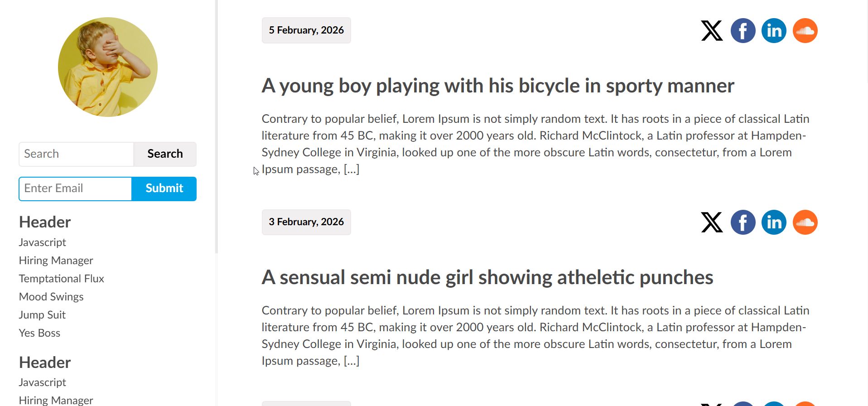Screen dimensions: 868x406
Task: Select the Jump Suit sidebar link
Action: pyautogui.click(x=42, y=315)
